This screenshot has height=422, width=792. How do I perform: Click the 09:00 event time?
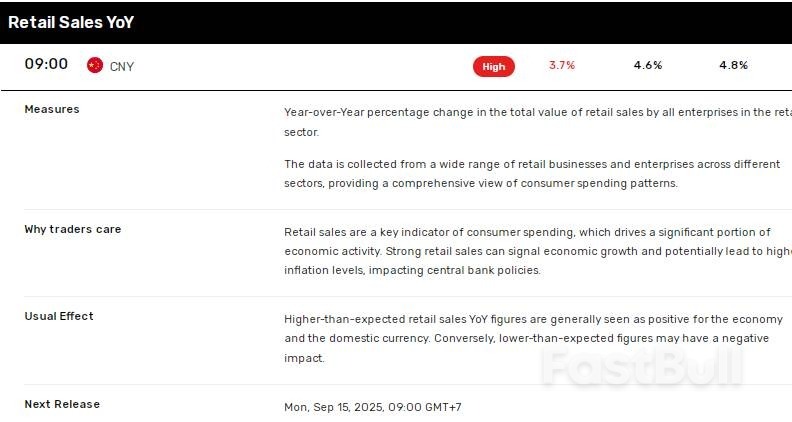[x=46, y=64]
